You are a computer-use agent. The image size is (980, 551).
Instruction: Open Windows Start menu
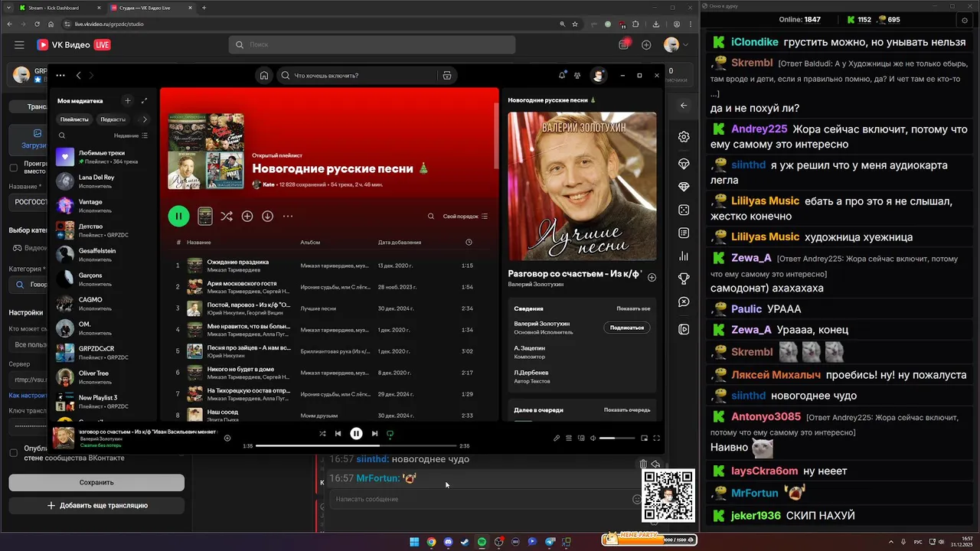pos(414,542)
